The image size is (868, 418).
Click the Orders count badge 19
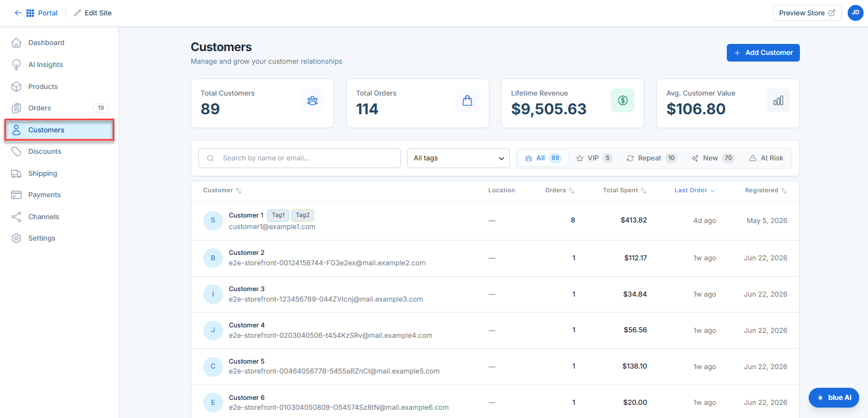101,108
